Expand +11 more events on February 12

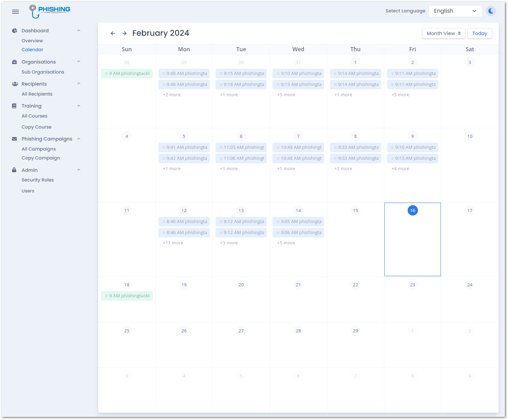click(173, 243)
